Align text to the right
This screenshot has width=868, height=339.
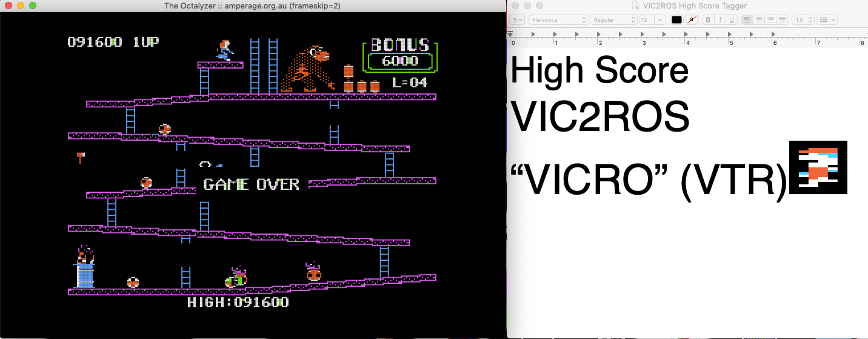770,20
